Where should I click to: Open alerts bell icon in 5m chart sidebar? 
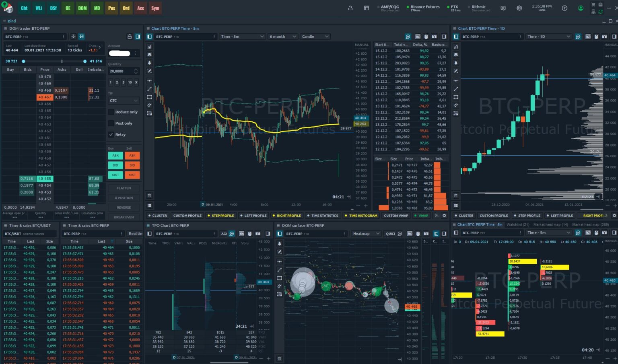149,63
